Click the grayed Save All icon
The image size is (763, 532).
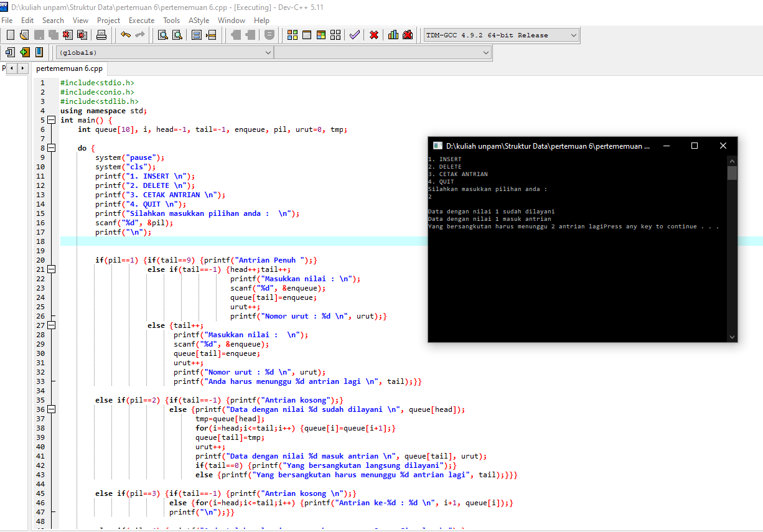[54, 35]
